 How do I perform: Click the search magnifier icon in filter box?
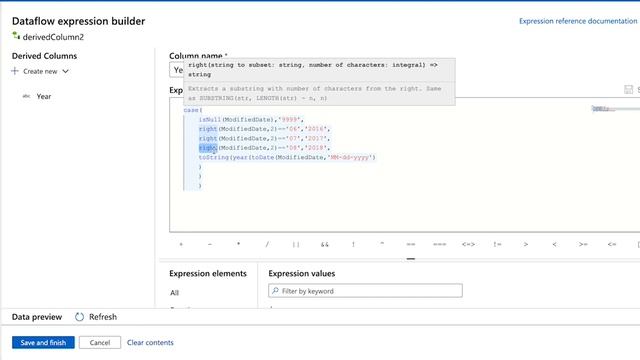275,291
